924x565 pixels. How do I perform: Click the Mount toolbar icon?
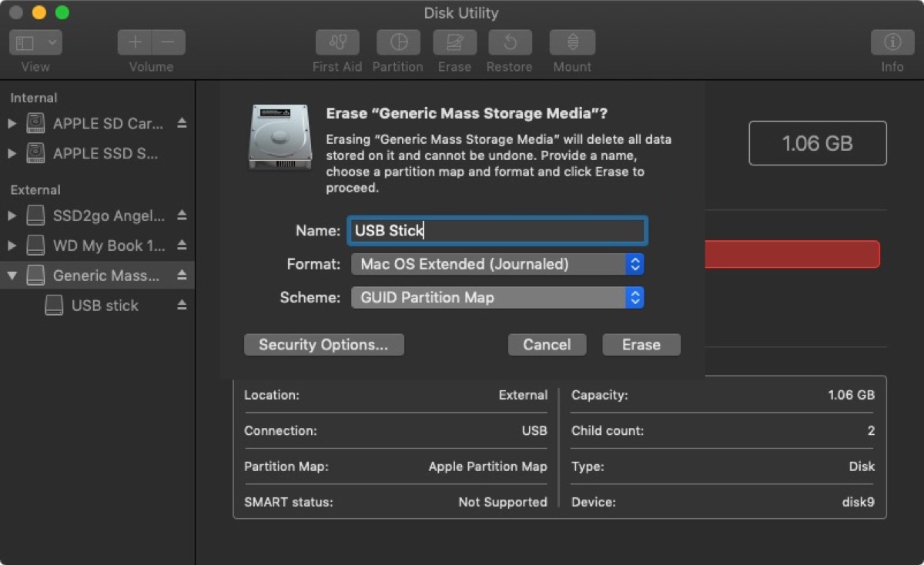pos(572,42)
